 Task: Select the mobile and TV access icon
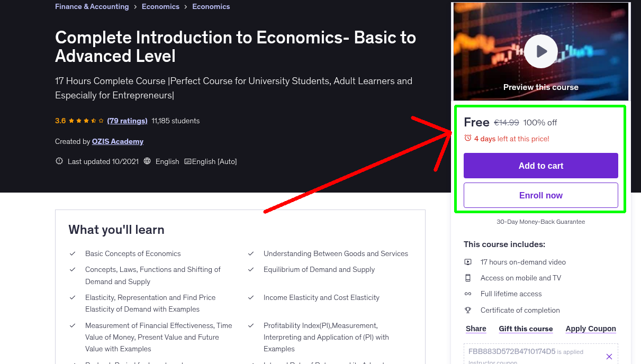(x=468, y=278)
